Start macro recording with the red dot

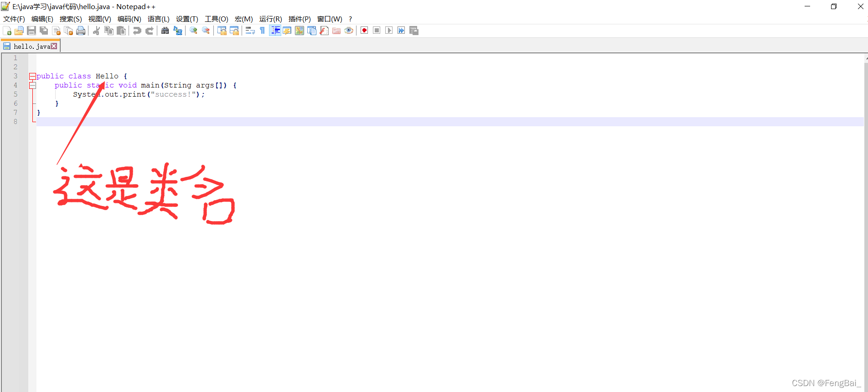364,31
